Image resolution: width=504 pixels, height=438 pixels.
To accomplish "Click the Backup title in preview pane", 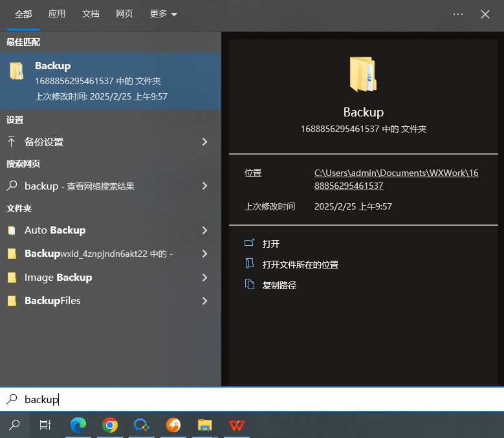I will click(363, 113).
